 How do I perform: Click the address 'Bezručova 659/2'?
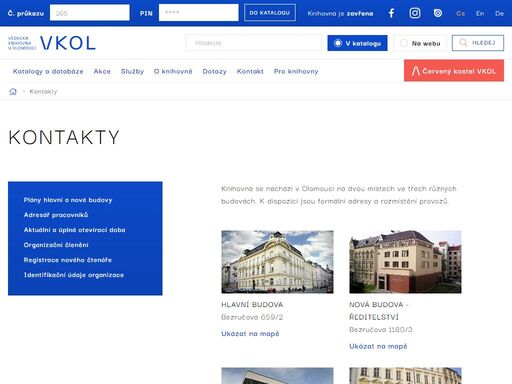click(x=252, y=317)
